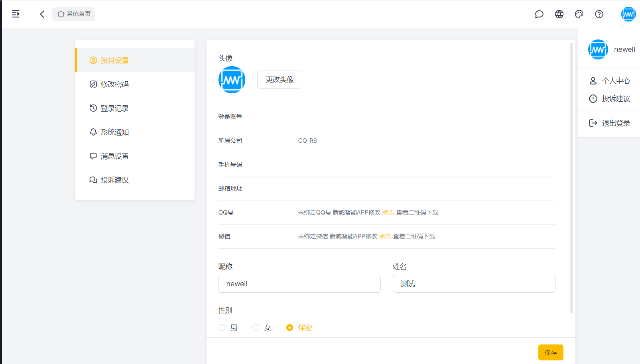Screen dimensions: 640x364
Task: Collapse the sidebar menu toggle icon
Action: [x=16, y=14]
